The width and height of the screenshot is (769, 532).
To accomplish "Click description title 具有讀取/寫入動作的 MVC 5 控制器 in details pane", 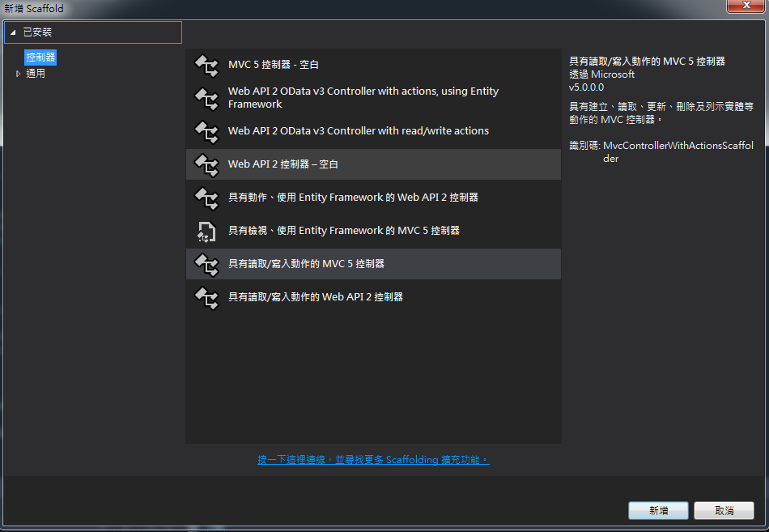I will tap(647, 62).
